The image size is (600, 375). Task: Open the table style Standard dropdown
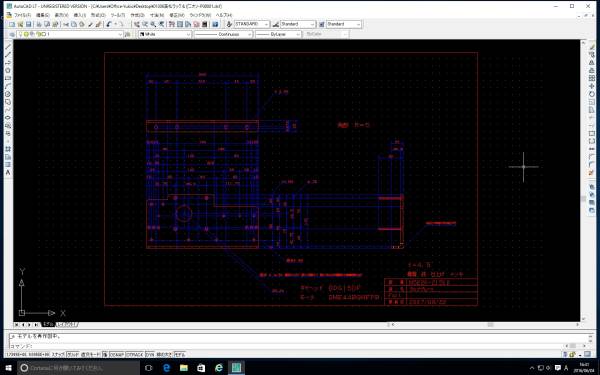[x=344, y=24]
